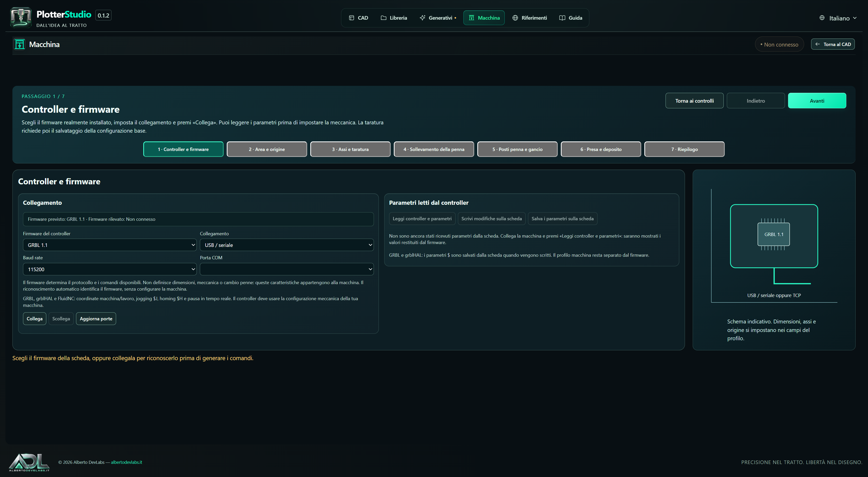The width and height of the screenshot is (868, 477).
Task: Click the globe icon beside Italiano
Action: pyautogui.click(x=822, y=18)
